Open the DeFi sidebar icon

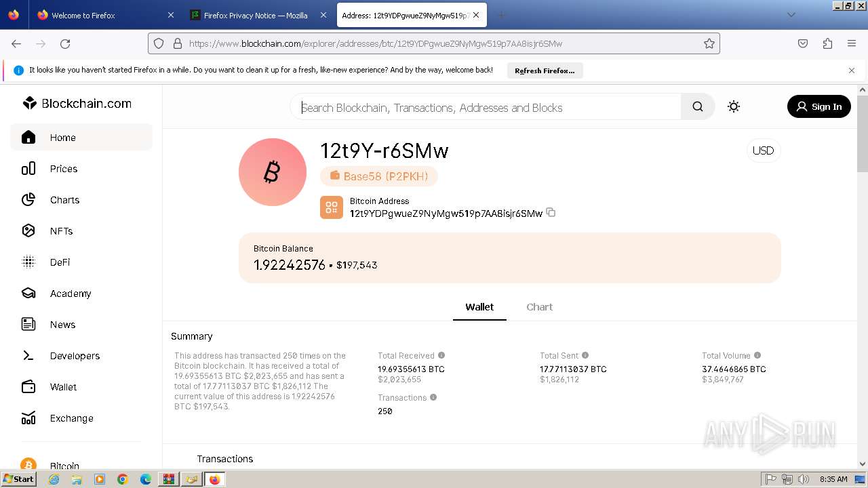point(28,262)
